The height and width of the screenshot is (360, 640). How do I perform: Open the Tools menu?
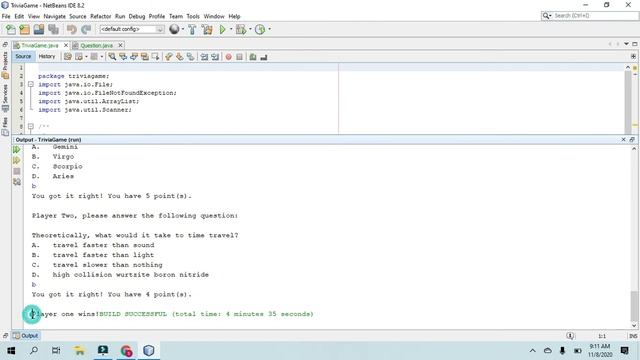coord(193,16)
